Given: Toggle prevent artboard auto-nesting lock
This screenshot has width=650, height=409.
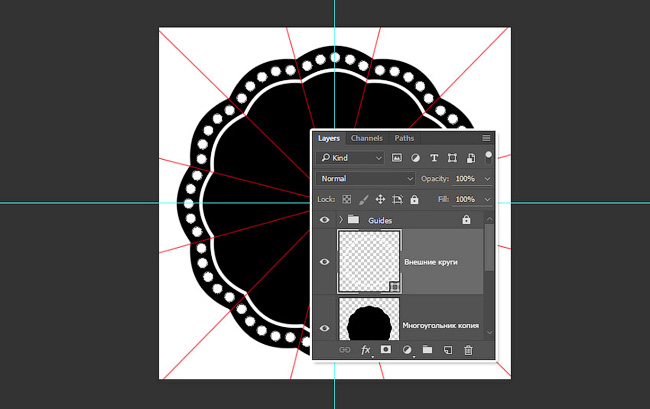Looking at the screenshot, I should pos(397,200).
